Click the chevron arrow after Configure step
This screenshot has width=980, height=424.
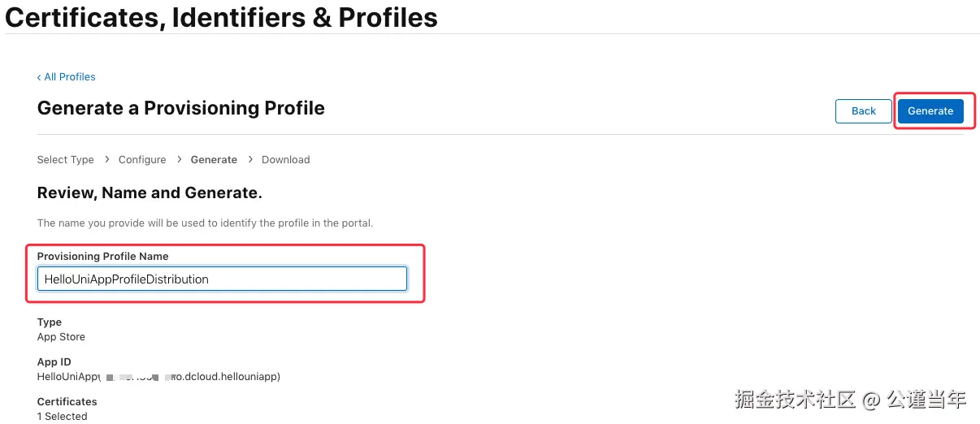pos(179,160)
